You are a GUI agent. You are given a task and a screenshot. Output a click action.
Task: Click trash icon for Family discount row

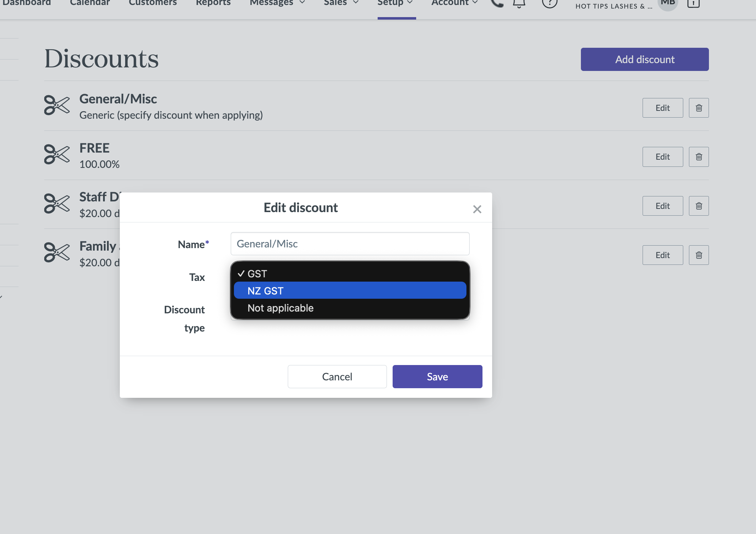pyautogui.click(x=699, y=255)
